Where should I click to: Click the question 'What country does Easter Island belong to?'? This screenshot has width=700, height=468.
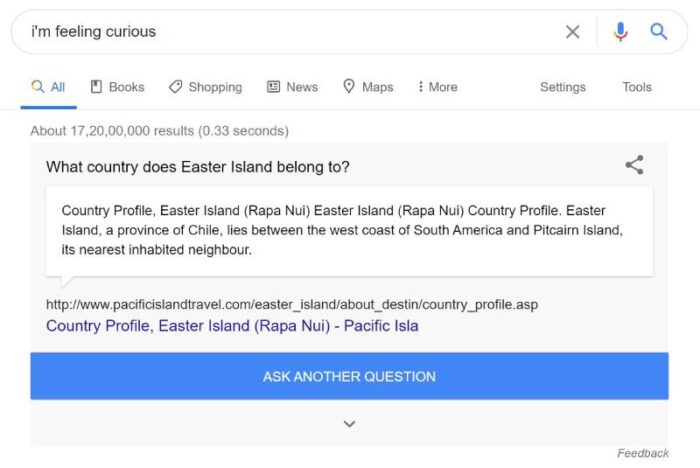197,167
